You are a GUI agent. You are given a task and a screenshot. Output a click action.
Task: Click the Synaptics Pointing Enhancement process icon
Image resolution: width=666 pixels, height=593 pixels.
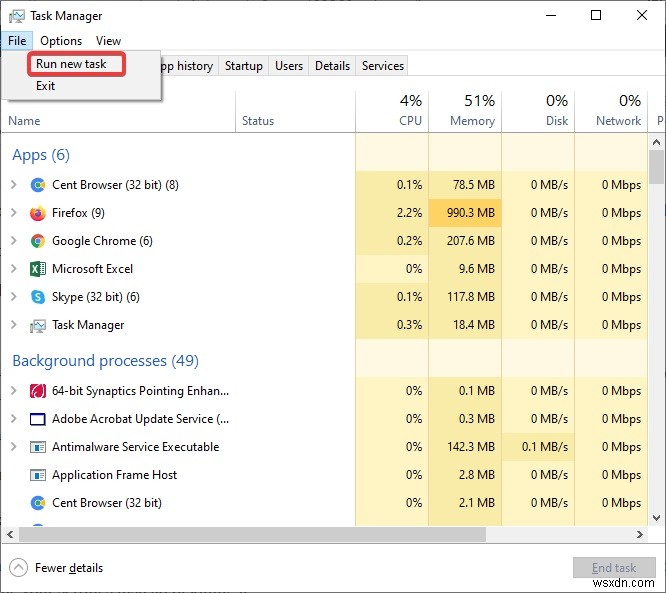click(x=38, y=391)
